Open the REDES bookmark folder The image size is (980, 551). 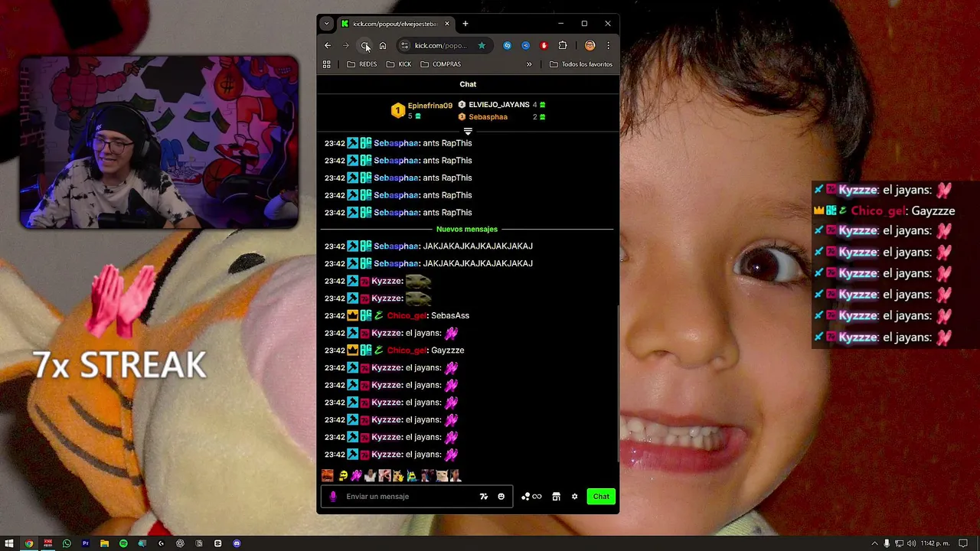pos(361,64)
